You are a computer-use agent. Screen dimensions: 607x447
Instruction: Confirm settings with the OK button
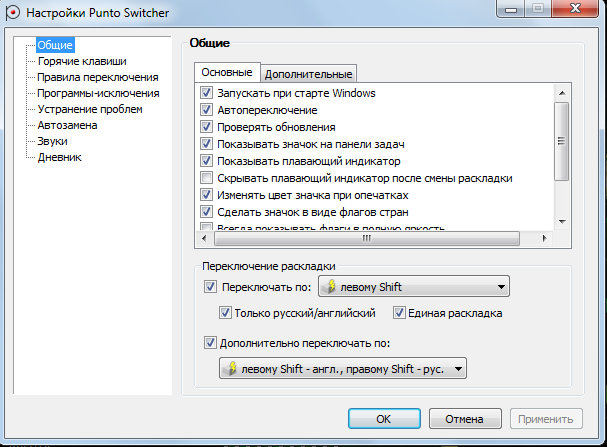[x=384, y=419]
